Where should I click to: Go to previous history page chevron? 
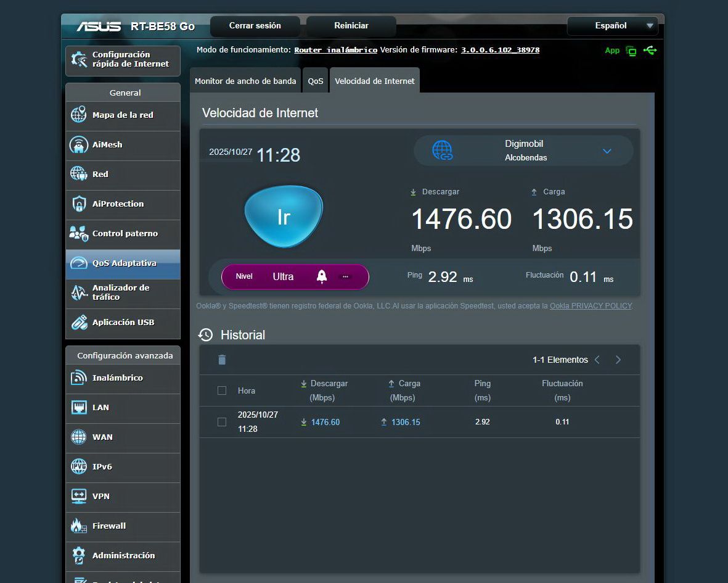597,360
